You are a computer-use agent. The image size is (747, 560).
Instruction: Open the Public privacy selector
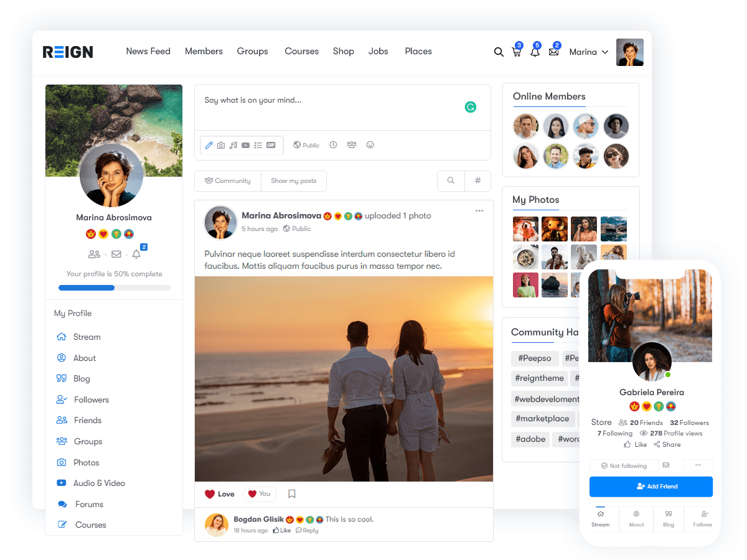pos(306,145)
